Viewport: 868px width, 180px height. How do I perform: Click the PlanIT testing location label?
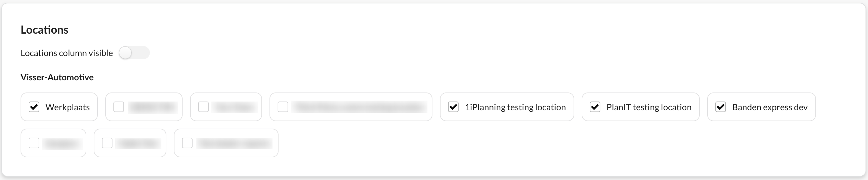tap(649, 107)
